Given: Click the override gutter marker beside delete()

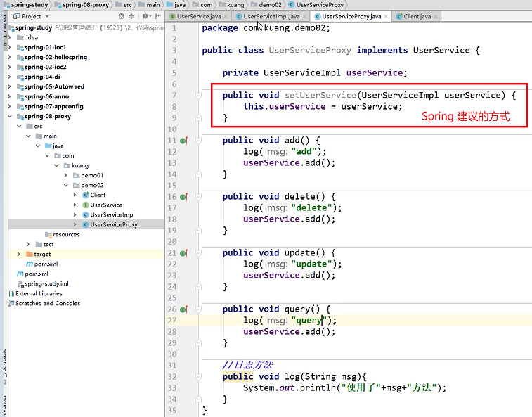Looking at the screenshot, I should tap(184, 197).
